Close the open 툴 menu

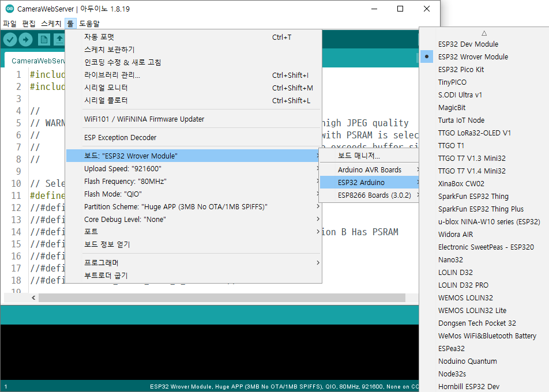[x=70, y=24]
